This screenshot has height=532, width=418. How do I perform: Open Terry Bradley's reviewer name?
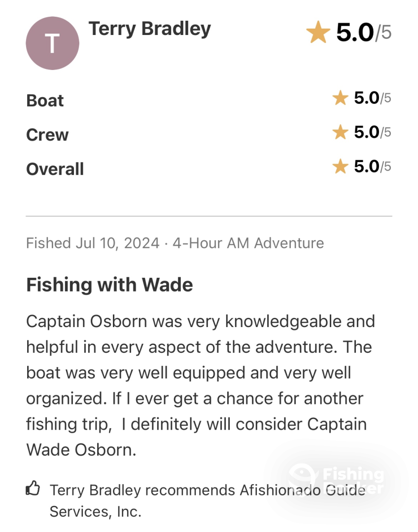pyautogui.click(x=150, y=29)
